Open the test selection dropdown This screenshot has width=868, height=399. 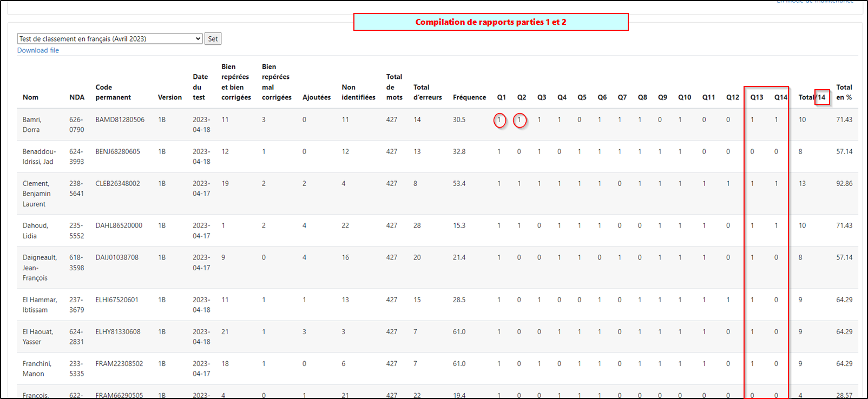[110, 39]
